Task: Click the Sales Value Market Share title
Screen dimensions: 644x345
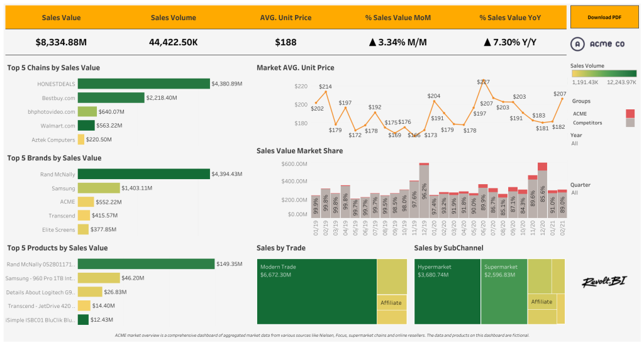Action: click(x=300, y=151)
